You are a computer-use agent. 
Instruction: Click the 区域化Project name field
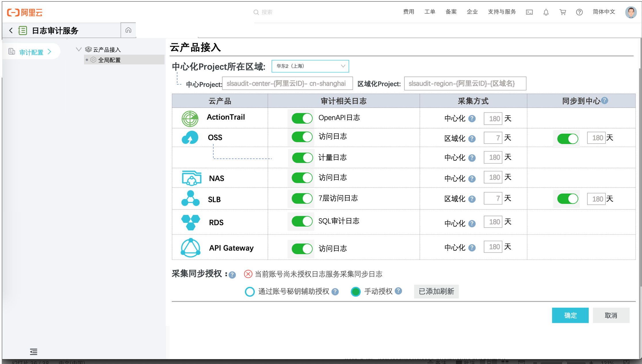465,83
